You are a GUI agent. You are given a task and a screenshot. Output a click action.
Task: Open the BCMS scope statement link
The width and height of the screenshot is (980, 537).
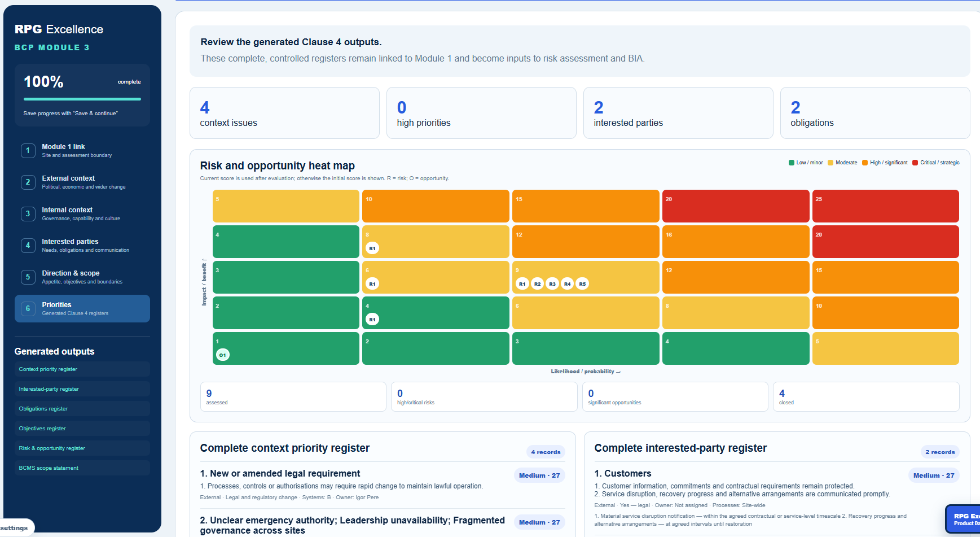[82, 468]
